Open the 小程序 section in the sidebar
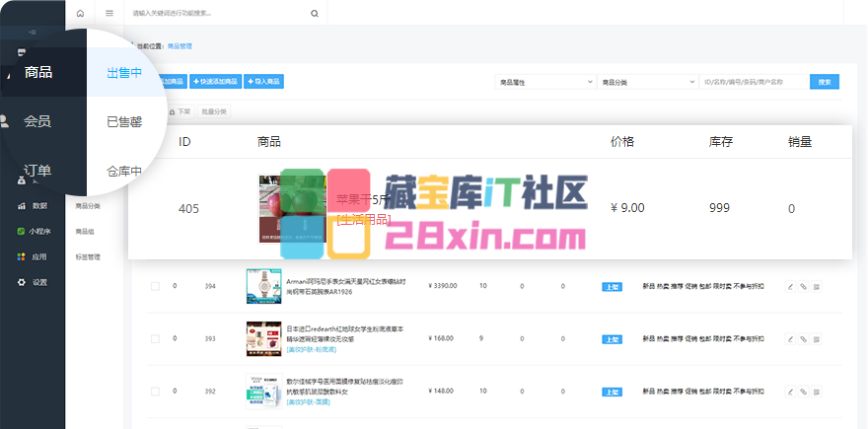 pos(33,232)
